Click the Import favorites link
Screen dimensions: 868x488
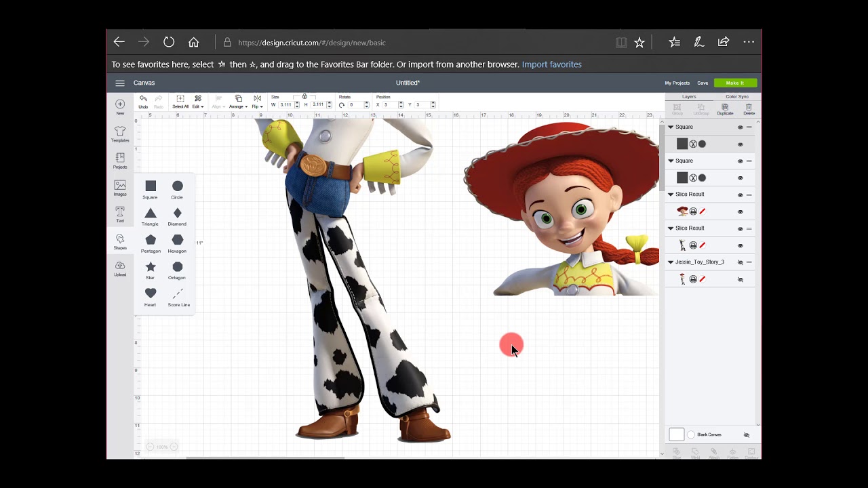pyautogui.click(x=552, y=64)
